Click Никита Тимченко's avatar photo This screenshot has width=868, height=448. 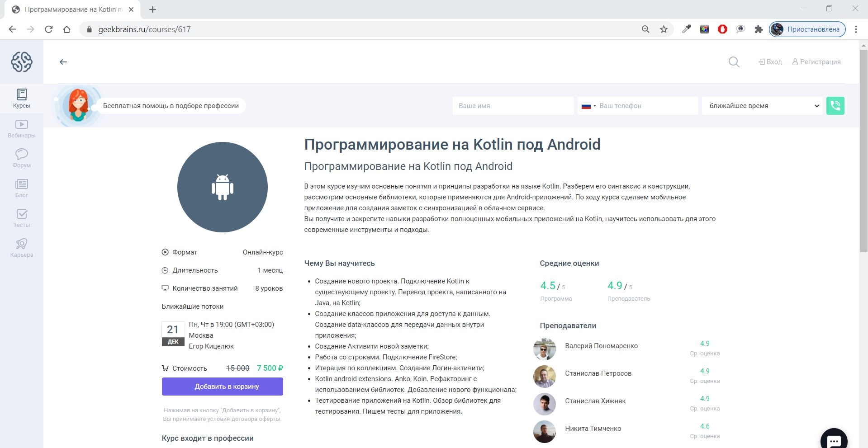pyautogui.click(x=545, y=432)
